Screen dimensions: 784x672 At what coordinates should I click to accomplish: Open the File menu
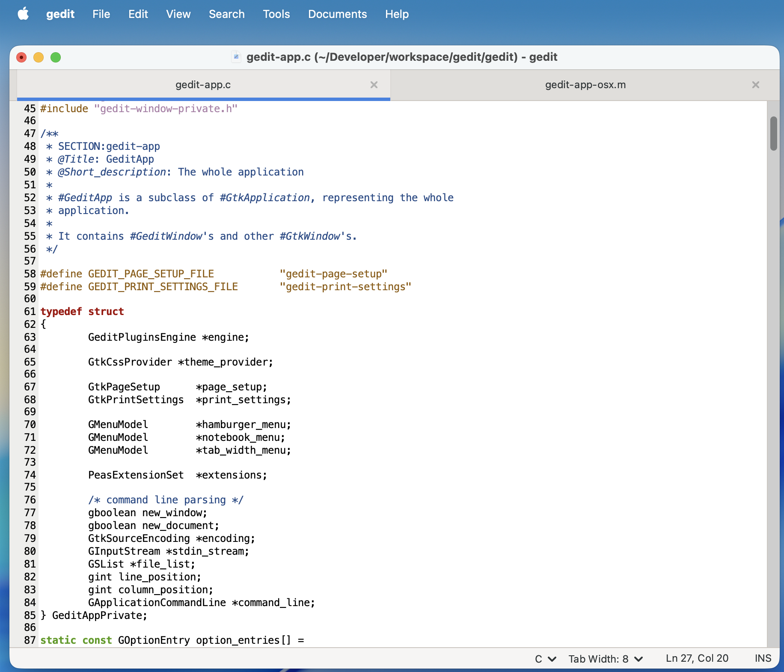[x=101, y=14]
